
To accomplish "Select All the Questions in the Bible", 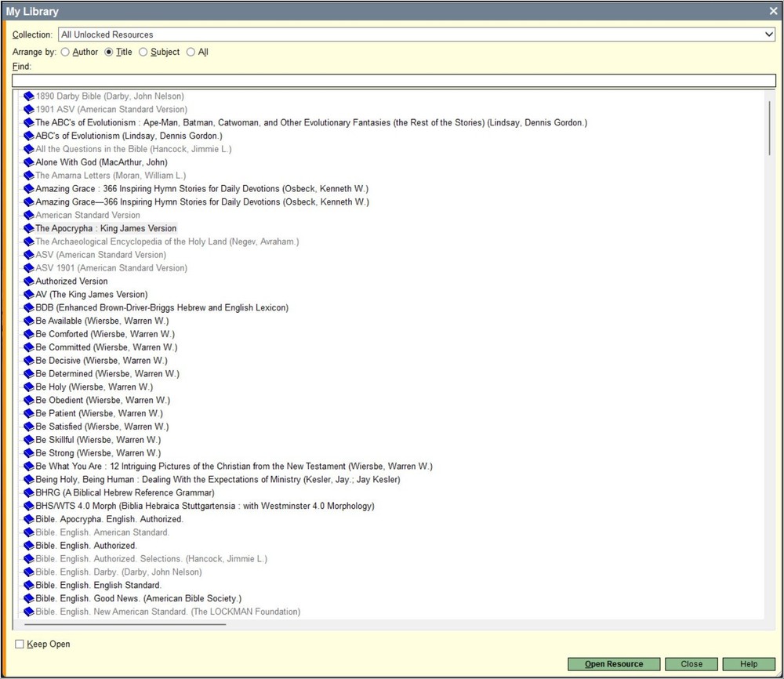I will point(133,149).
